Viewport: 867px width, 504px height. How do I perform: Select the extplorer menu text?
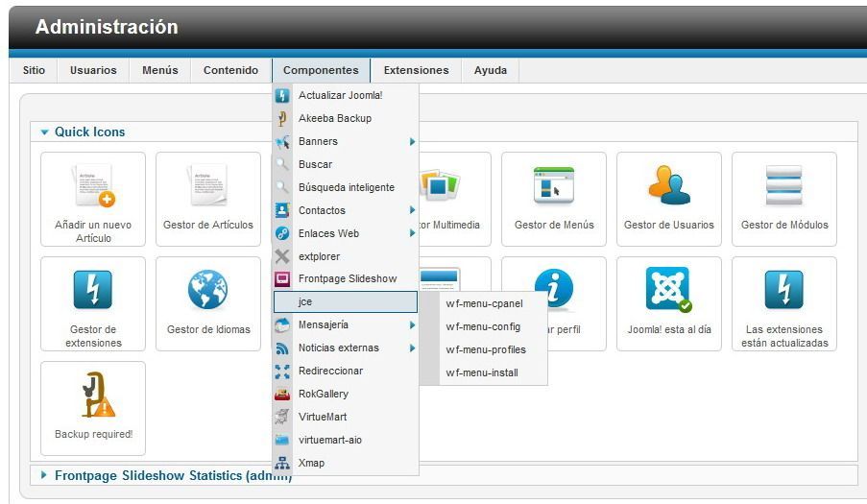pos(319,256)
